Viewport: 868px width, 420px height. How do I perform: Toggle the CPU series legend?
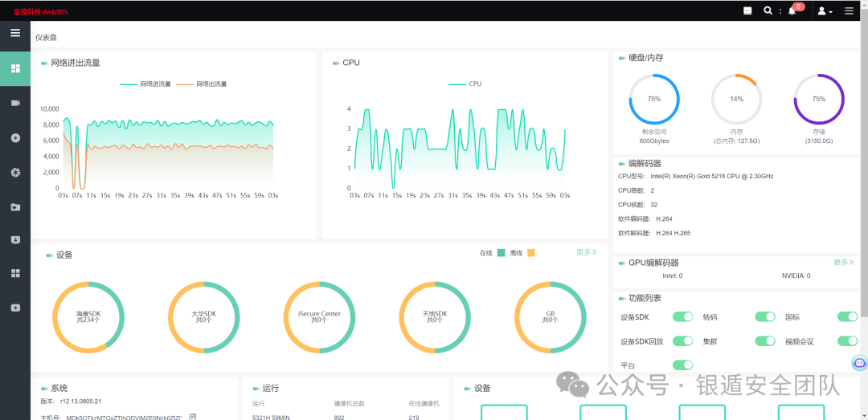pos(465,84)
